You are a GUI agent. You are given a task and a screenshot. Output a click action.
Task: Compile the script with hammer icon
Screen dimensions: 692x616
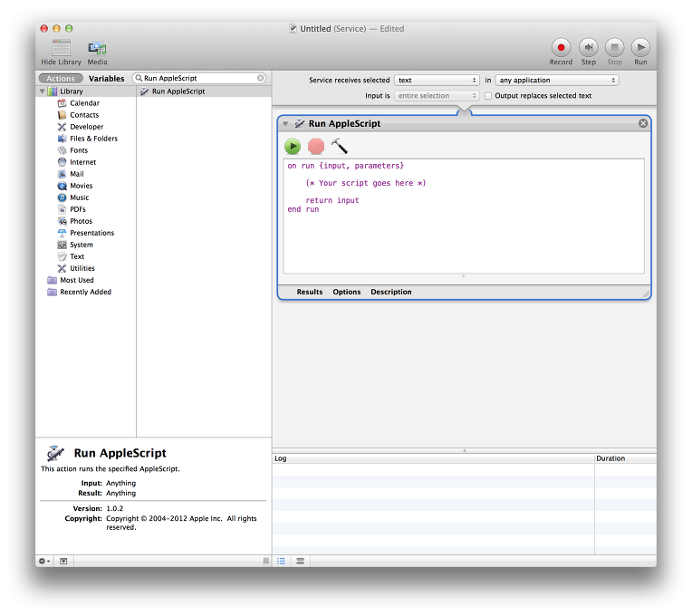tap(340, 146)
